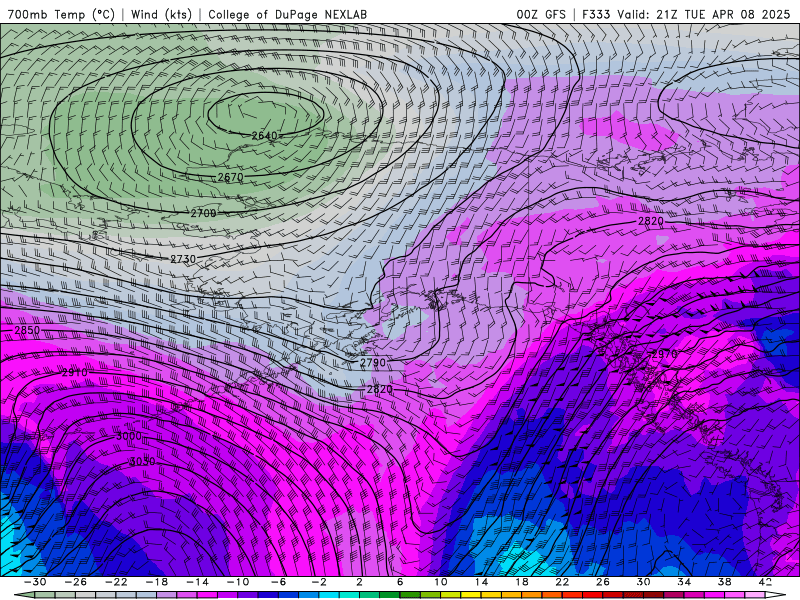Click the "21Z TUE APR 08 2025" valid time
Screen dimensions: 800x600
pyautogui.click(x=723, y=14)
